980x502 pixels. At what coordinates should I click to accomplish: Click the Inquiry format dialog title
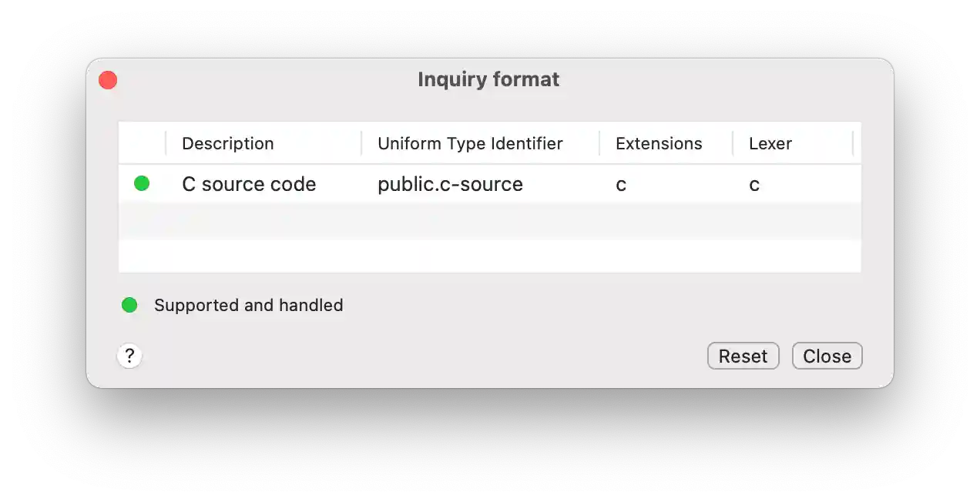pyautogui.click(x=488, y=79)
